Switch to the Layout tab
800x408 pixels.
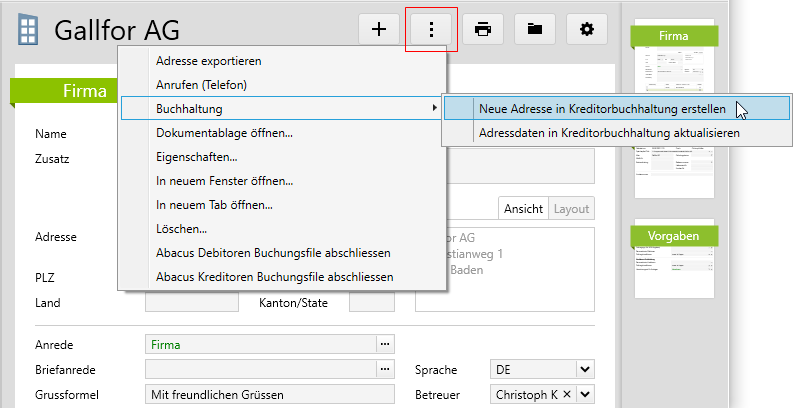tap(571, 208)
